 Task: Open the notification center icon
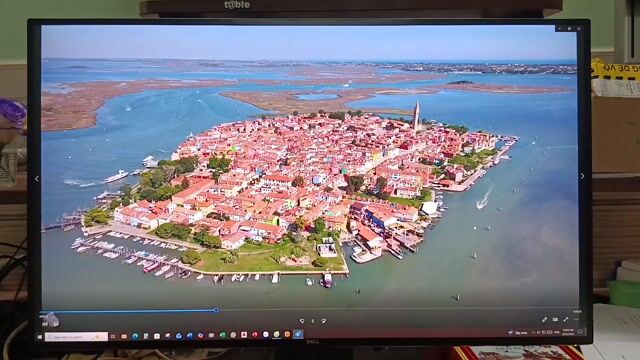580,332
